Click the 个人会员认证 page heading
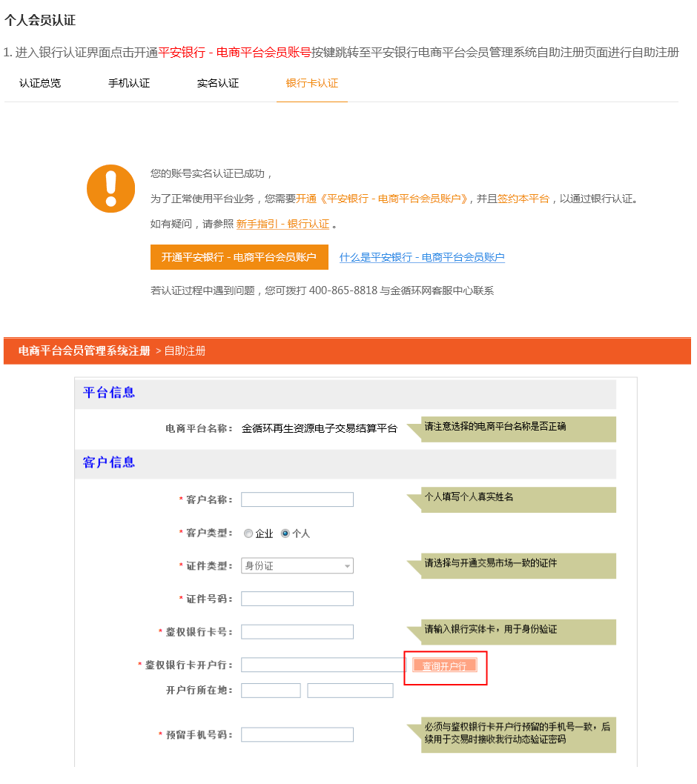This screenshot has width=697, height=784. pyautogui.click(x=40, y=21)
